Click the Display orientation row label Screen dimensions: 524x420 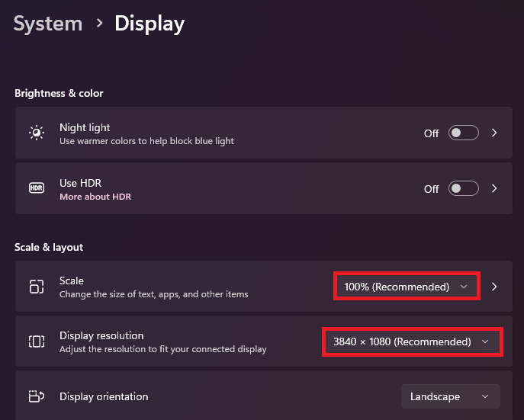104,396
